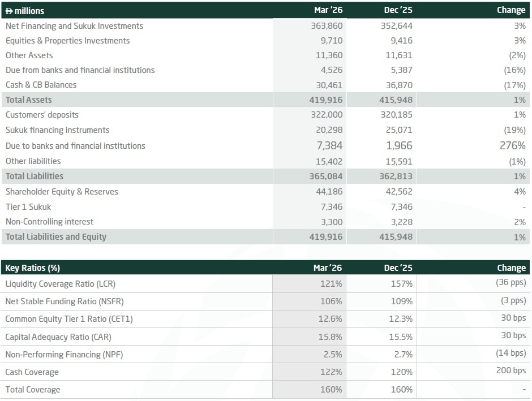The height and width of the screenshot is (401, 532).
Task: Click the Mar '26 balance sheet column header
Action: point(328,10)
